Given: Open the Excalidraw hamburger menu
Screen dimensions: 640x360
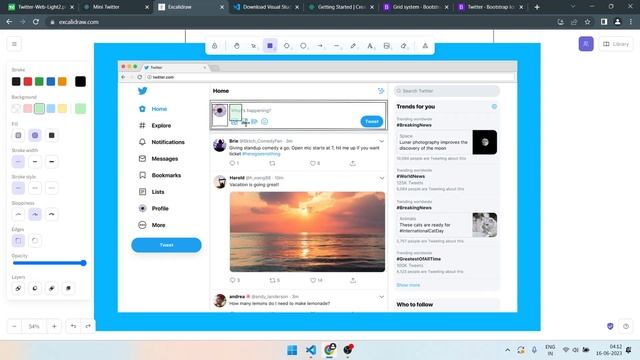Looking at the screenshot, I should [x=14, y=44].
